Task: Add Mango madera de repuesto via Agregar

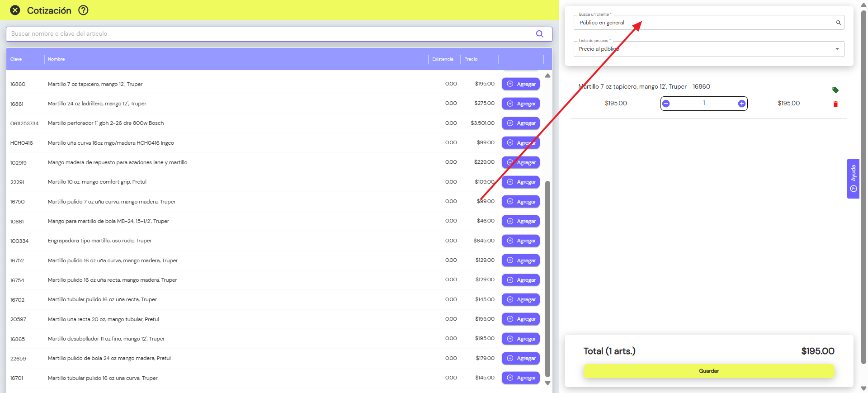Action: tap(521, 162)
